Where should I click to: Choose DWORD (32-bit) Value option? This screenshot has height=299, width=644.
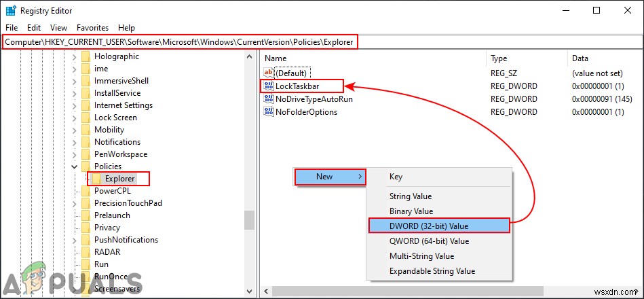[x=438, y=226]
